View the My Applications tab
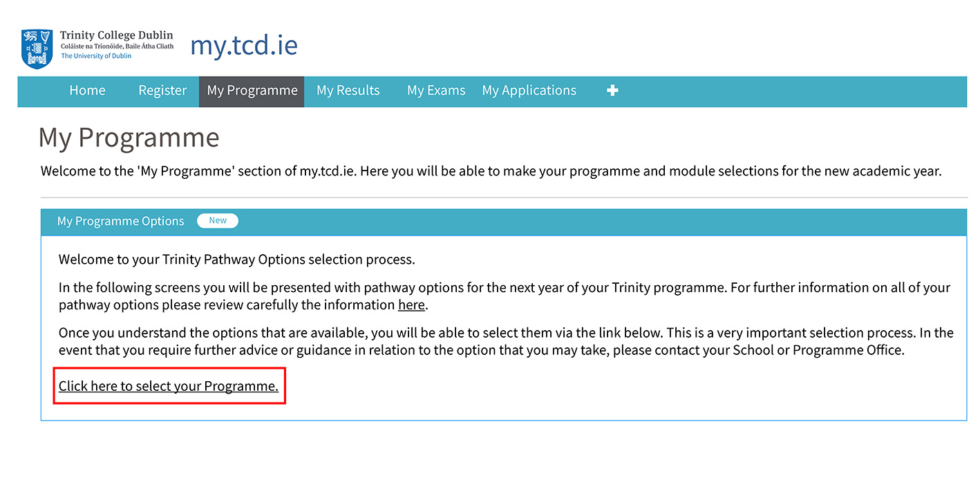This screenshot has width=980, height=482. (x=529, y=90)
